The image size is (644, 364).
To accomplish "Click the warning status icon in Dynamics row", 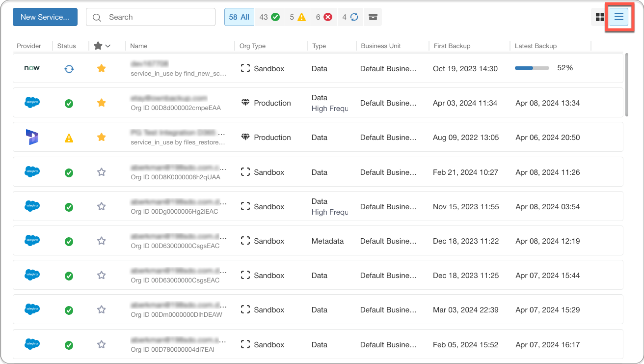I will pyautogui.click(x=69, y=139).
